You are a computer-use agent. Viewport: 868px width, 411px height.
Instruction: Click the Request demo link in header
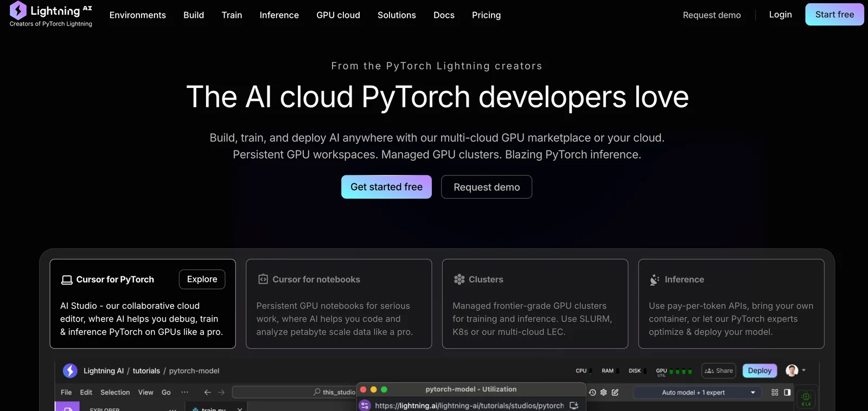712,15
